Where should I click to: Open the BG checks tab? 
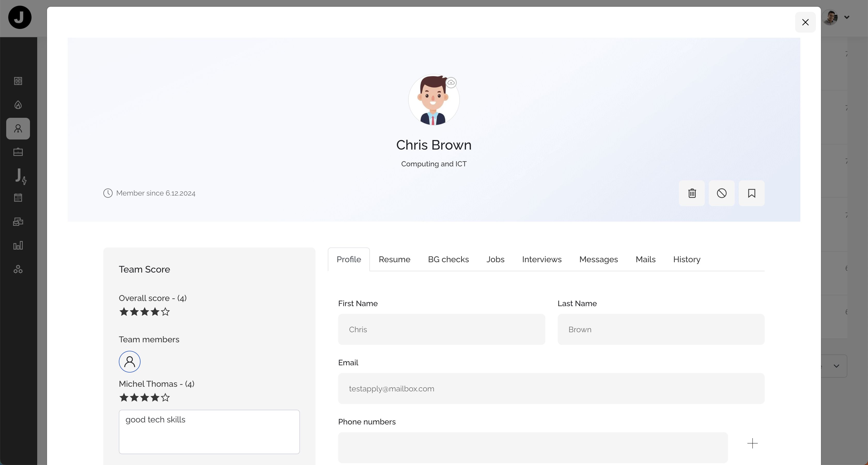[448, 259]
